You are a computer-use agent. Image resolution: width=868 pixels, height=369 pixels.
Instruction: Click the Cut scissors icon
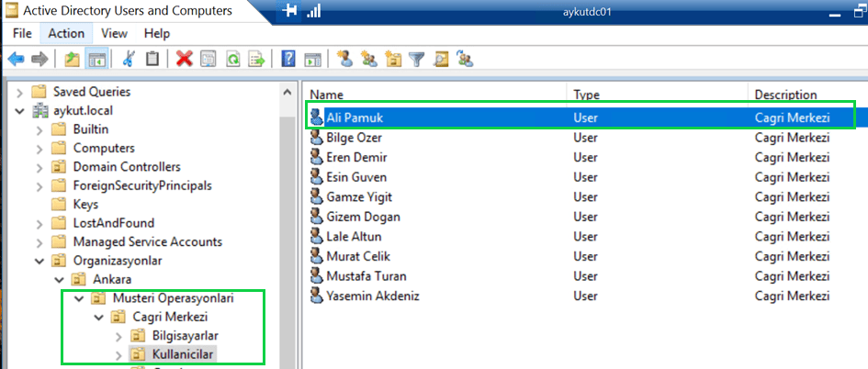point(128,59)
